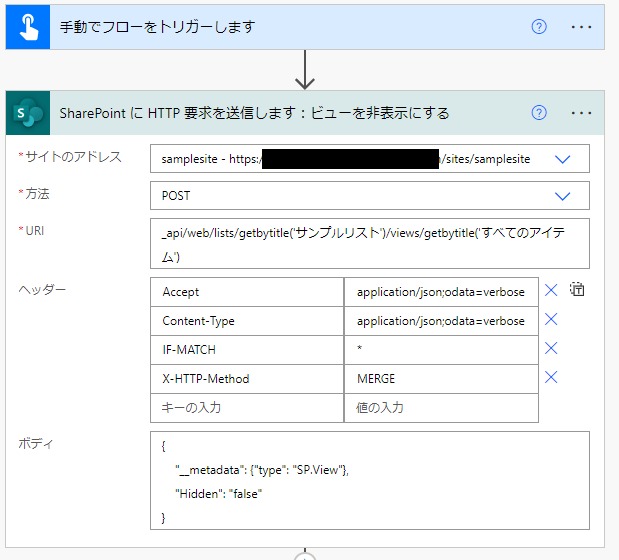Click the IF-MATCH asterisk value field
The width and height of the screenshot is (619, 560).
tap(441, 350)
